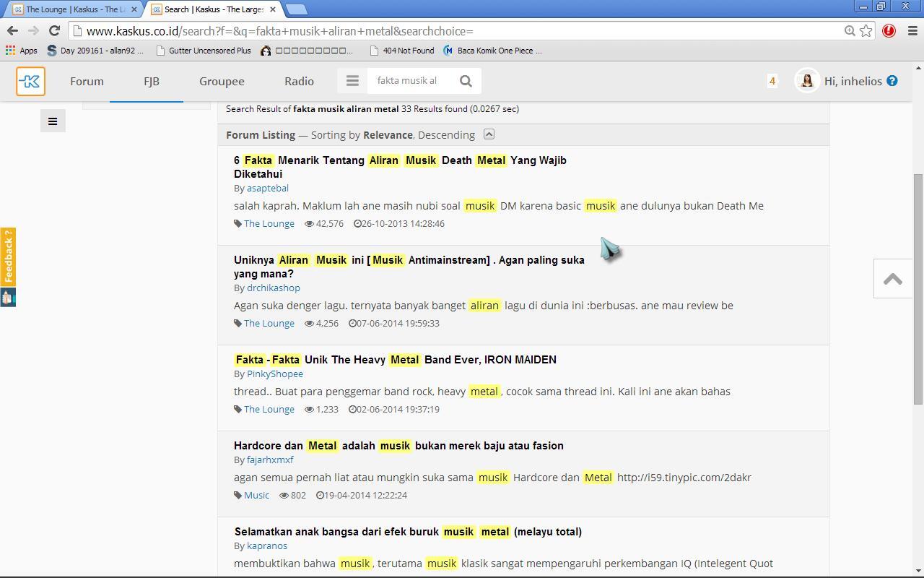Click the gift icon below Feedback
The width and height of the screenshot is (924, 578).
pyautogui.click(x=8, y=297)
